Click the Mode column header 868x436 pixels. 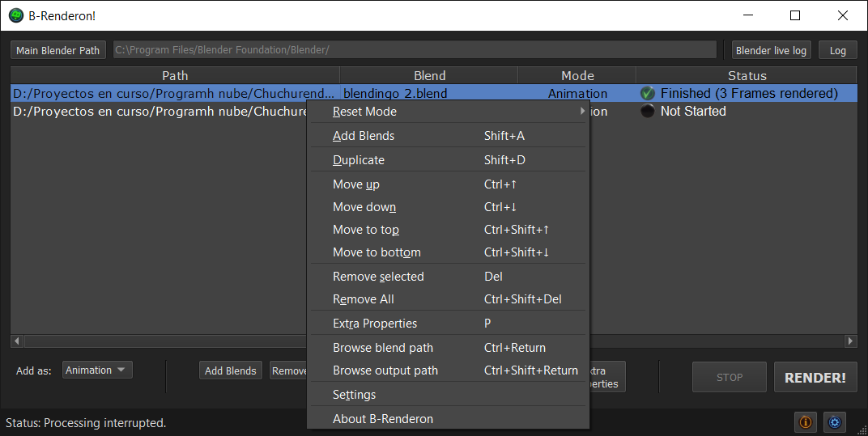577,75
